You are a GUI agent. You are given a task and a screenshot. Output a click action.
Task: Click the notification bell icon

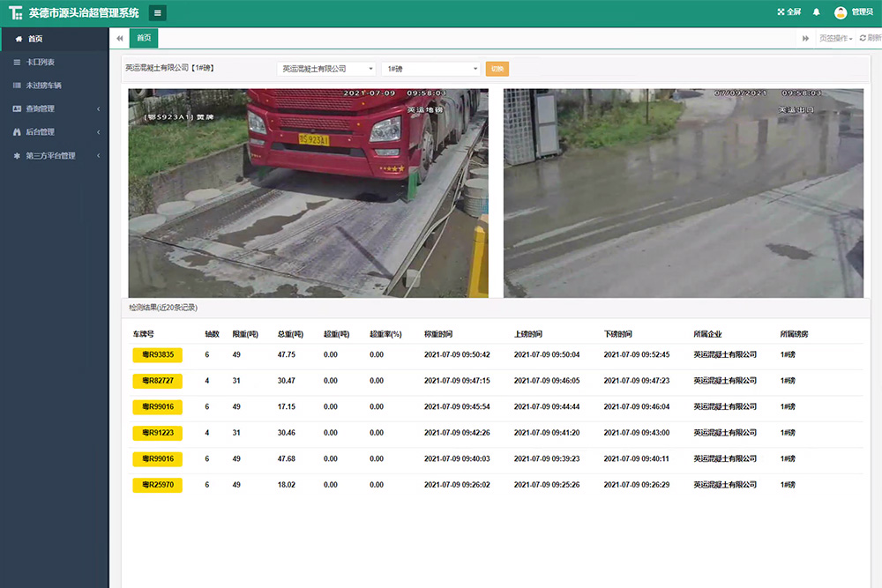point(816,12)
